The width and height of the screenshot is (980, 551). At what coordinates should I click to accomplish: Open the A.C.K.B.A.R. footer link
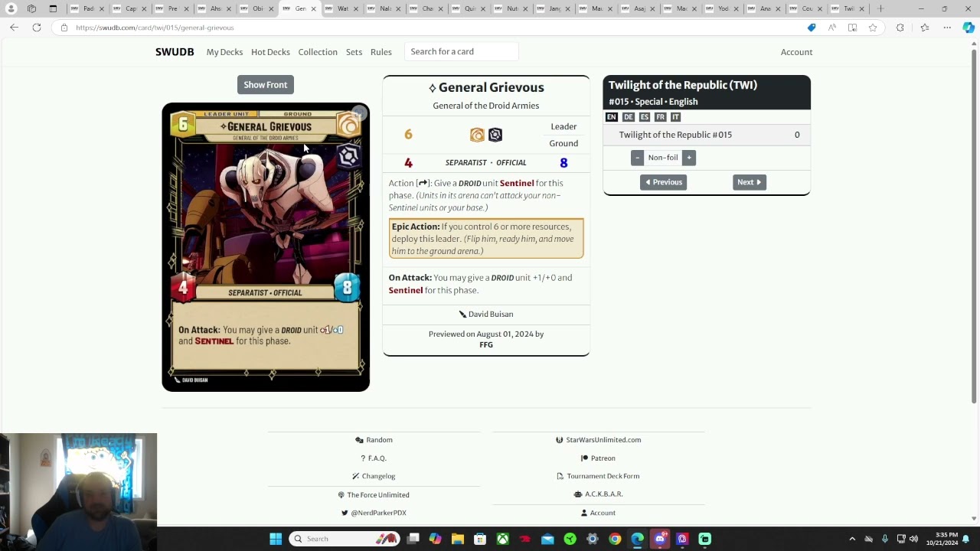click(x=598, y=494)
